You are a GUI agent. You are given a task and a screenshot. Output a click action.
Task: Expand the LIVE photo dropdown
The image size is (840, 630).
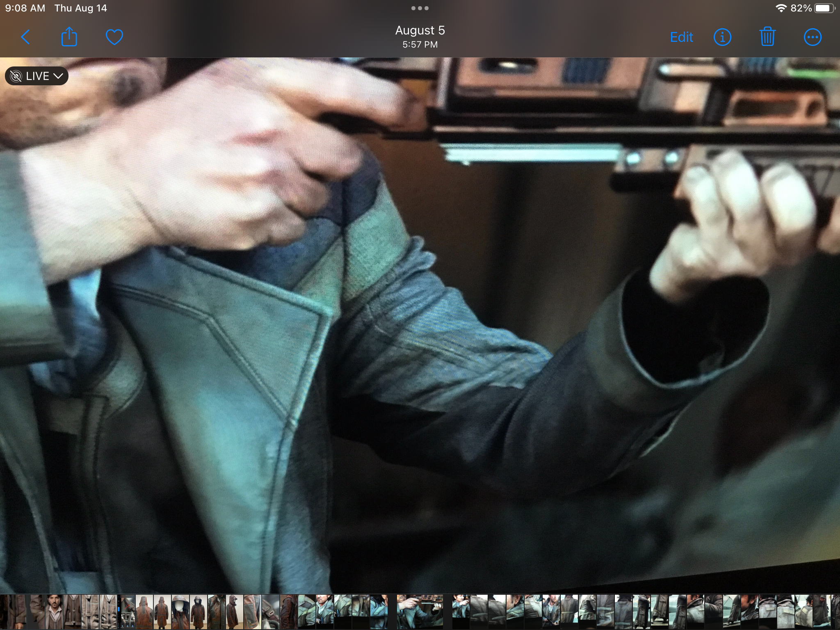37,76
